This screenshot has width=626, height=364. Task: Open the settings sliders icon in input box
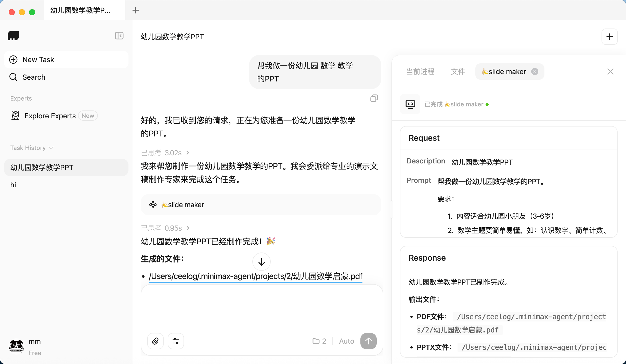[176, 341]
